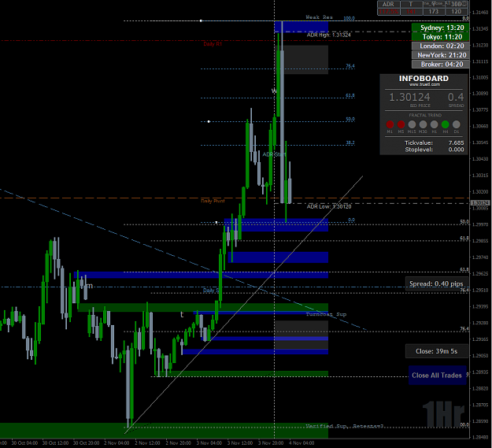The height and width of the screenshot is (448, 492).
Task: Click the ADR header cell
Action: (x=388, y=4)
